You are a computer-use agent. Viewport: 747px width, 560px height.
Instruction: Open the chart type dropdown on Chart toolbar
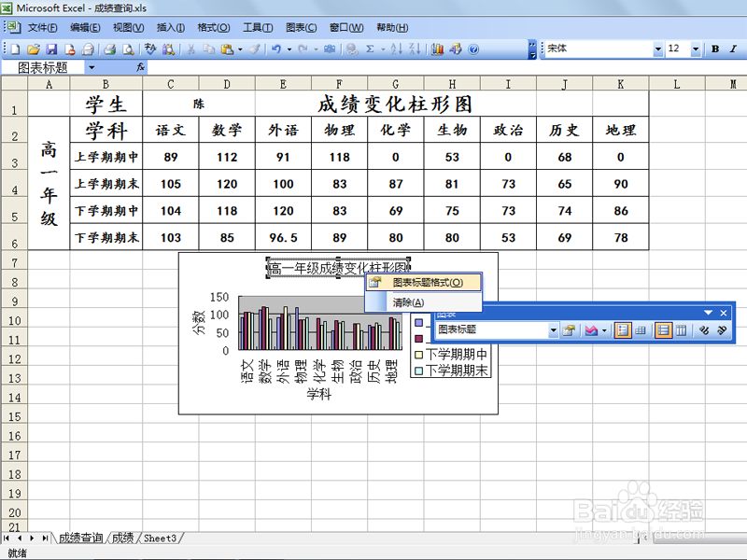tap(603, 330)
